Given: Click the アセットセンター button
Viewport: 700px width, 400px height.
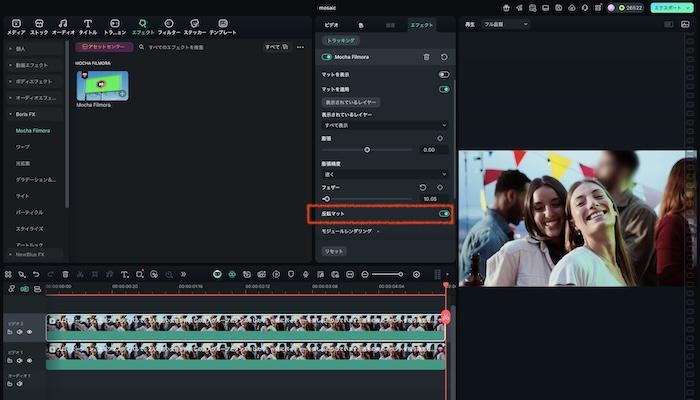Looking at the screenshot, I should pos(104,47).
